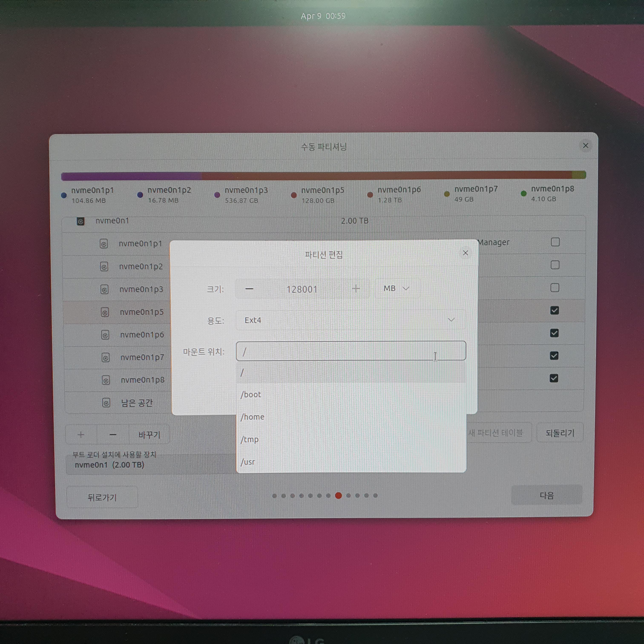Click the partition usage bar
The height and width of the screenshot is (644, 644).
(323, 175)
